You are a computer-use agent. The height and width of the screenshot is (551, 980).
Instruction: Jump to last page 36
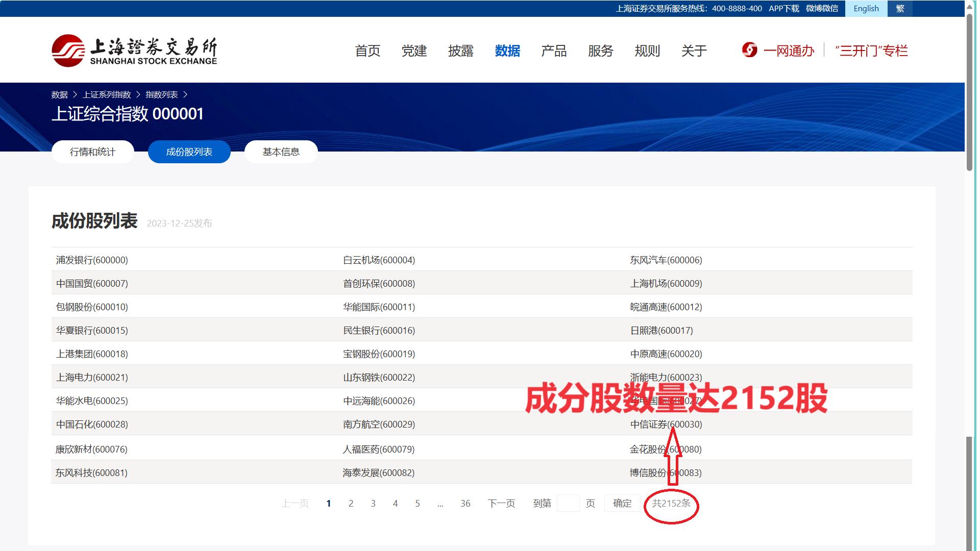pyautogui.click(x=465, y=504)
